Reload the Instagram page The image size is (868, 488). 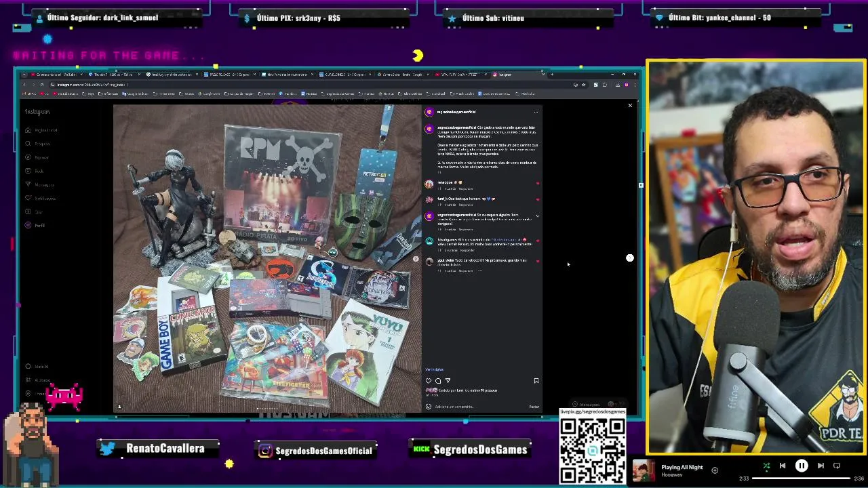pos(42,85)
